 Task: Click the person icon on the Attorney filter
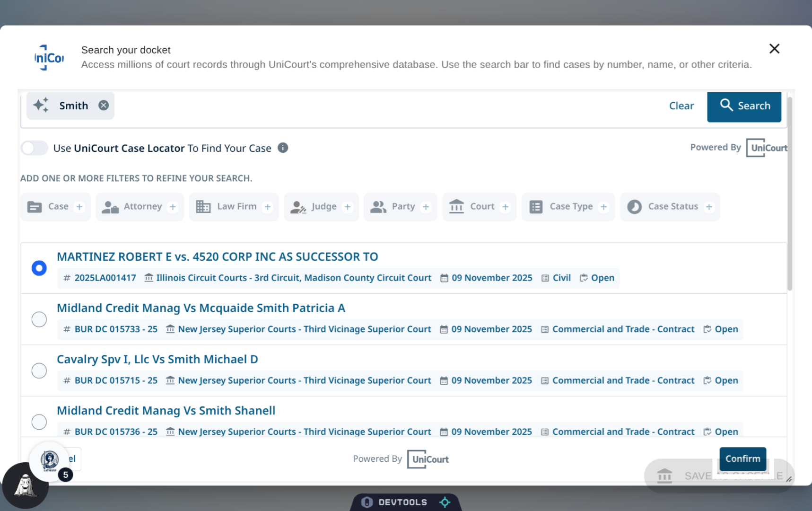click(x=110, y=207)
